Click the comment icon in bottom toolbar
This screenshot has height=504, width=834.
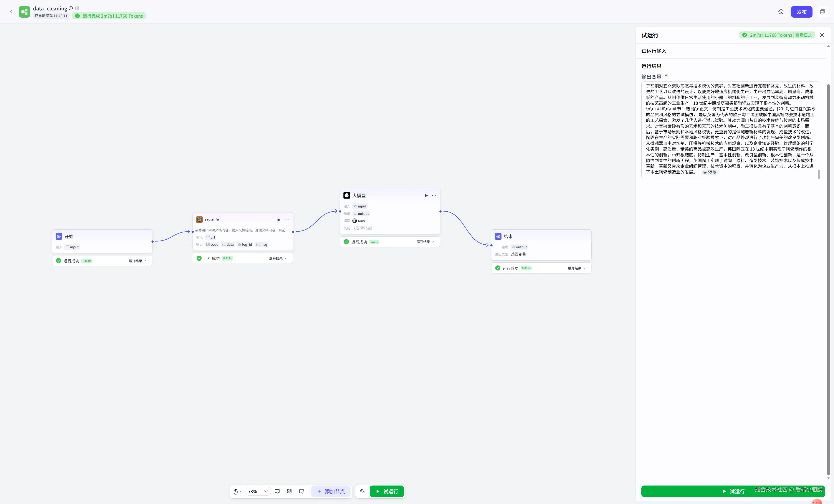277,491
